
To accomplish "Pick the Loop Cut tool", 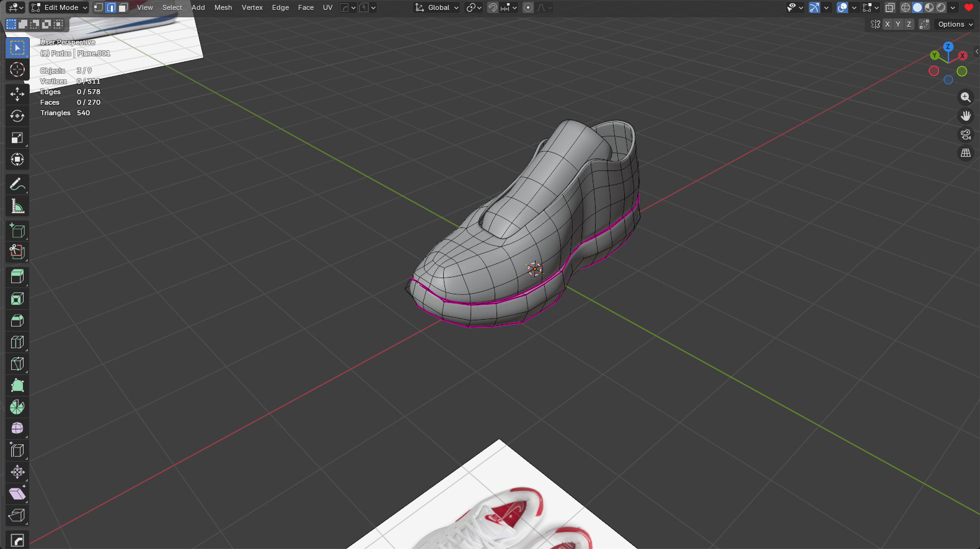I will tap(17, 342).
